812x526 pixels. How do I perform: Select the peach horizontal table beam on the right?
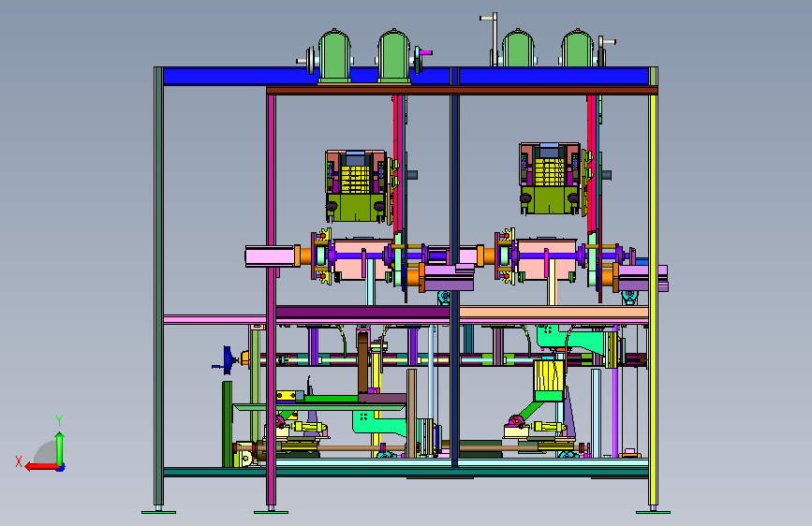point(554,313)
